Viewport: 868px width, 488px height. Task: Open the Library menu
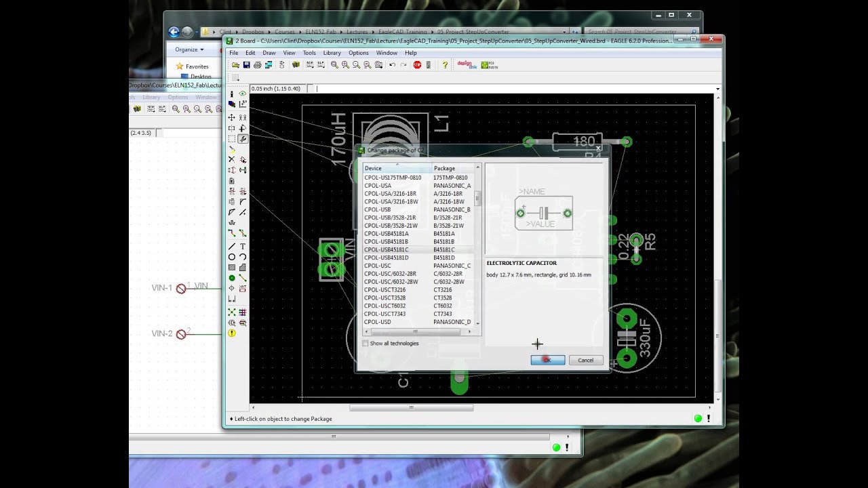pos(332,53)
